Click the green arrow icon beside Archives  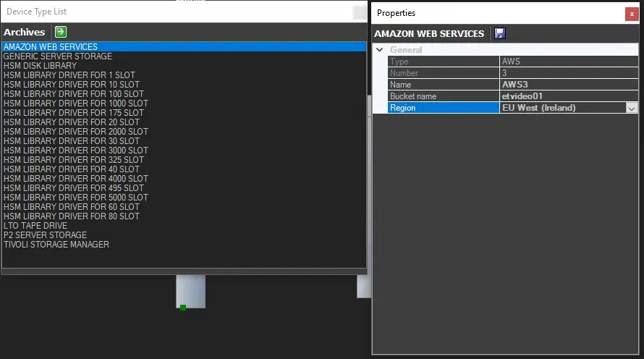point(61,32)
